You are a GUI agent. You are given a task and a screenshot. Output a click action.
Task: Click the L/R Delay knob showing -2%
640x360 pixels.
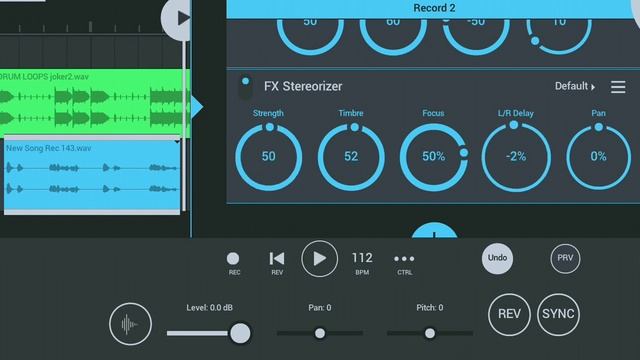[516, 157]
